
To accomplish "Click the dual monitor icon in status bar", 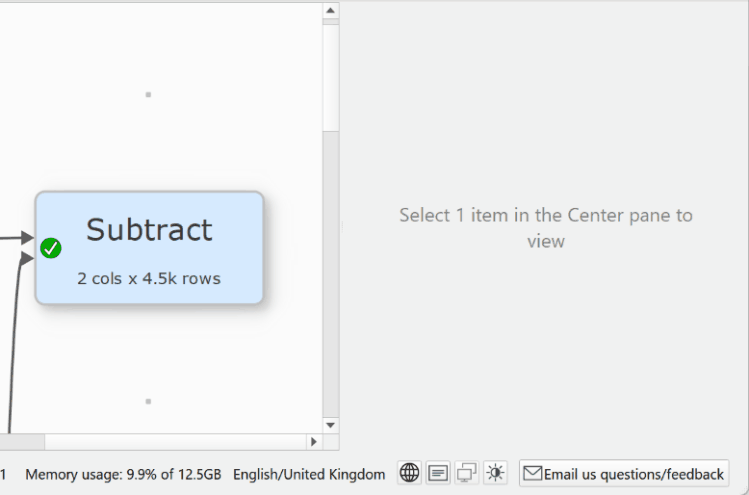I will coord(466,473).
